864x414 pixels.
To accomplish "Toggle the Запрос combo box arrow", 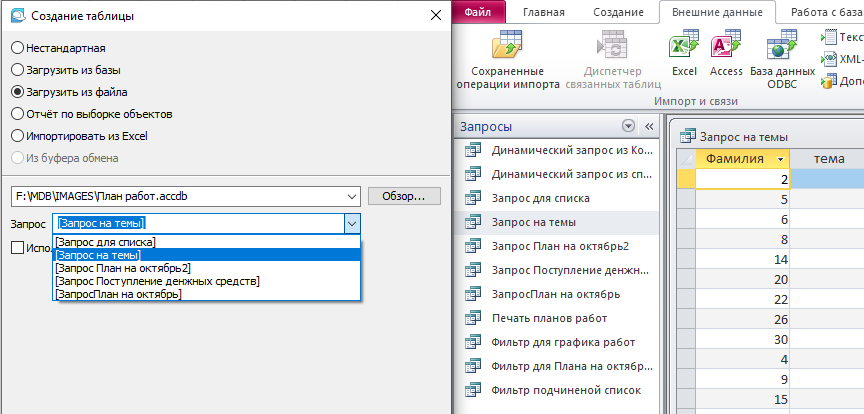I will 352,223.
